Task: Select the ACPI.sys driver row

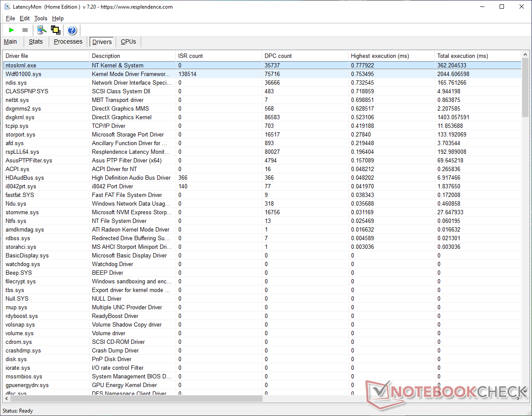Action: (262, 169)
